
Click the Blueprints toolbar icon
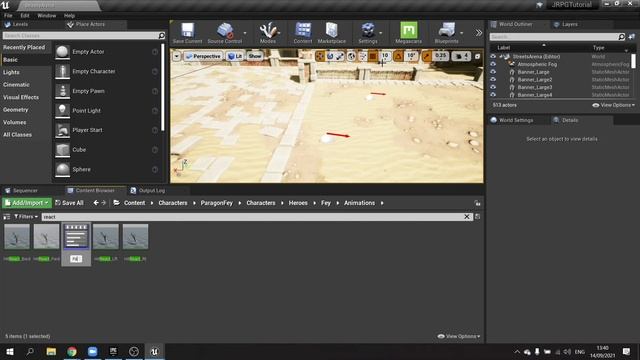[447, 33]
